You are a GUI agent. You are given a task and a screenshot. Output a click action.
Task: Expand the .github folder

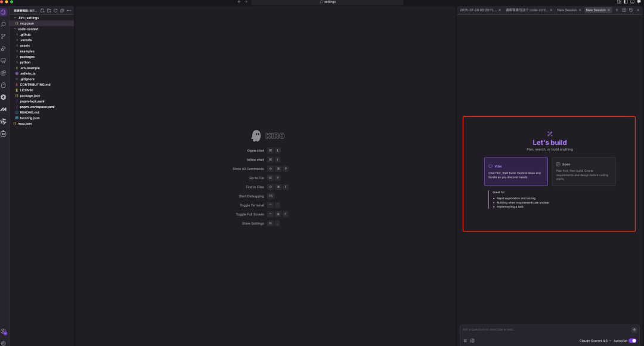click(x=41, y=35)
